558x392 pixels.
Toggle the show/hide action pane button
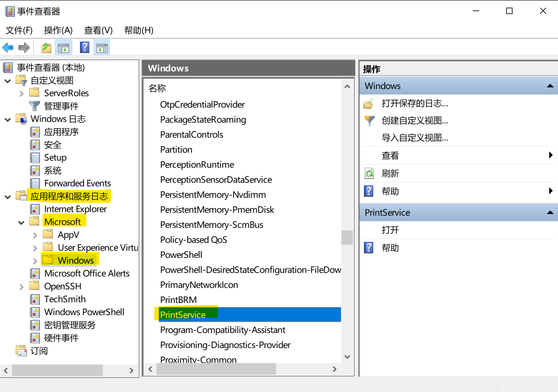point(102,48)
